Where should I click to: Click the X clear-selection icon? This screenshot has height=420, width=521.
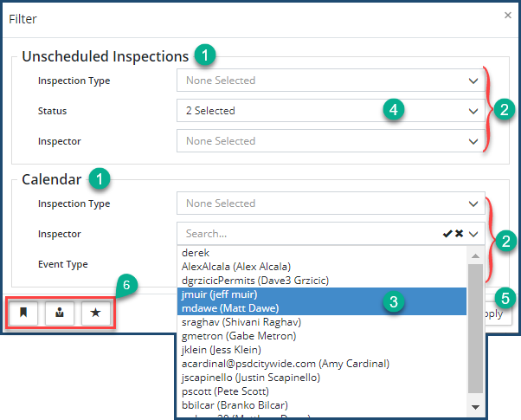(459, 234)
